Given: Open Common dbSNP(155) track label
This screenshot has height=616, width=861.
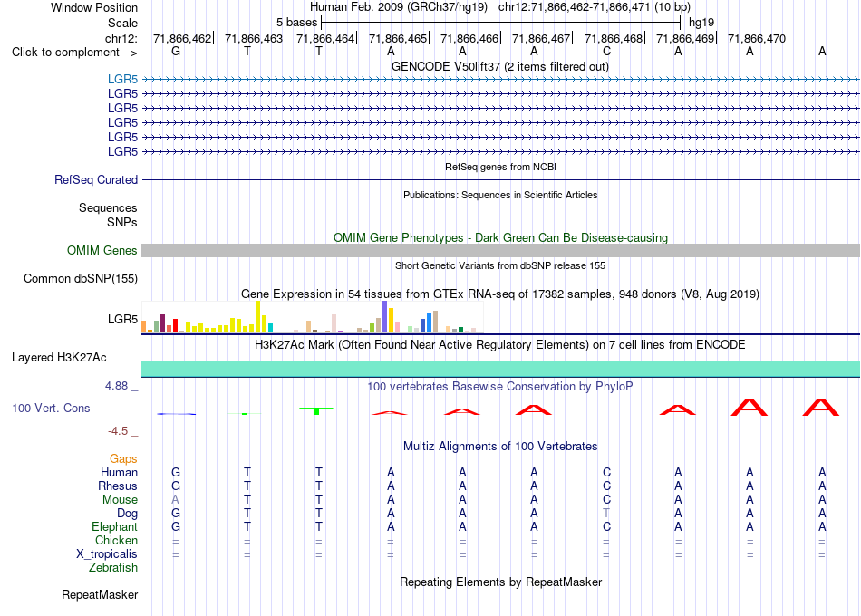Looking at the screenshot, I should 81,278.
